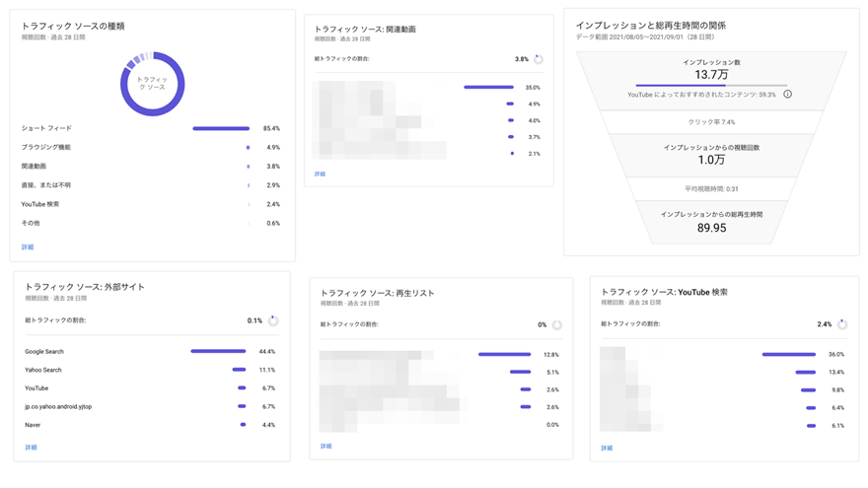Open 詳細 link in トラフィック ソースの種類 card
The width and height of the screenshot is (868, 488).
(x=28, y=247)
